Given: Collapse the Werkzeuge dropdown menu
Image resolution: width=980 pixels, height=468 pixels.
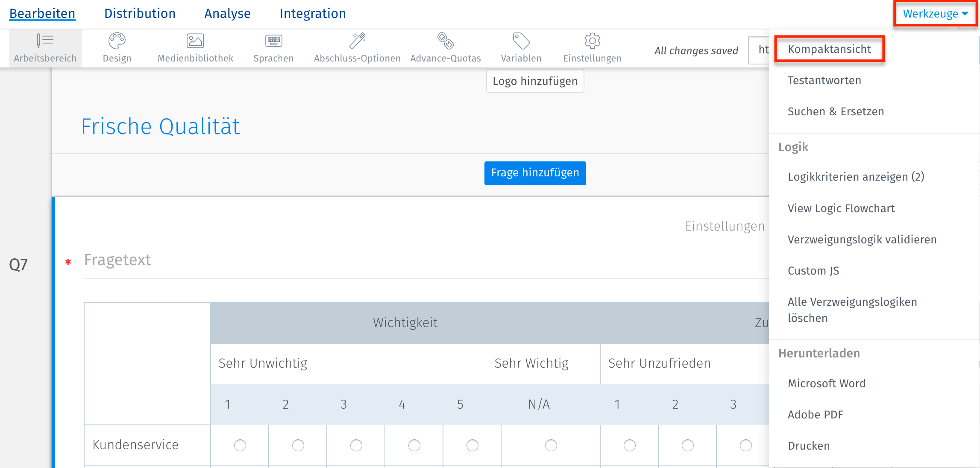Looking at the screenshot, I should (935, 14).
